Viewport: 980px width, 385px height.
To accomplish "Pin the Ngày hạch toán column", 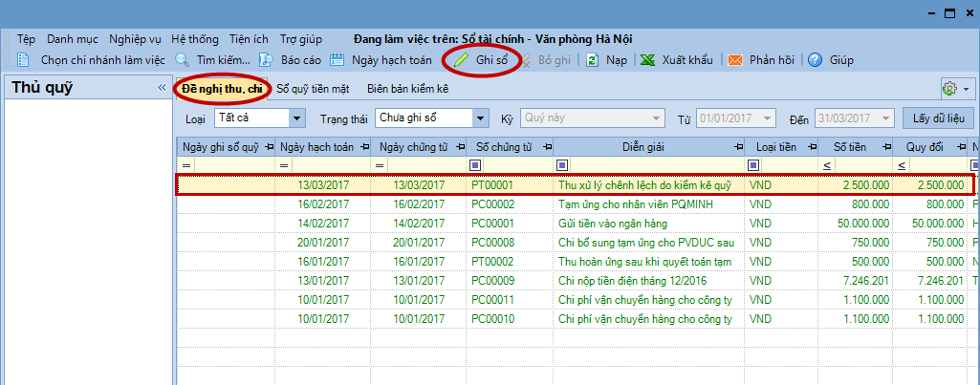I will [363, 147].
